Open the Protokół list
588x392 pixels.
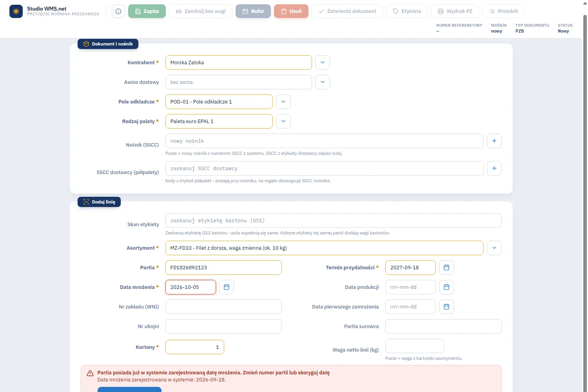(503, 11)
